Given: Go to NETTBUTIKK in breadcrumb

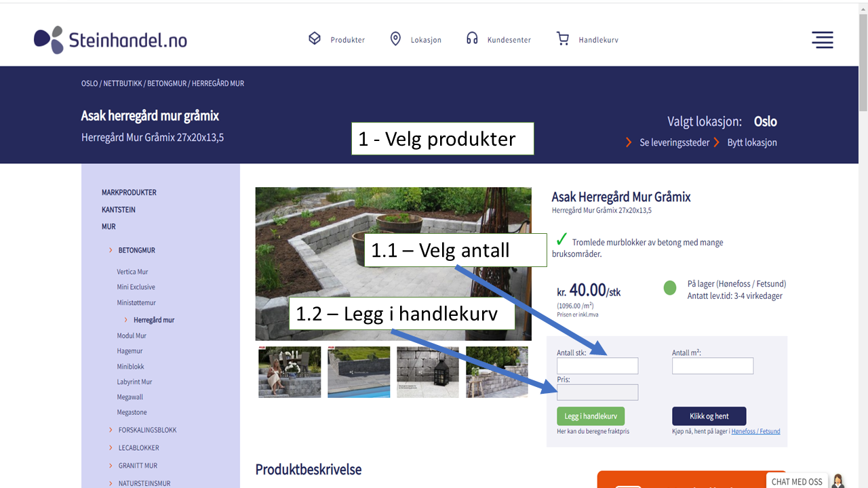Looking at the screenshot, I should [x=123, y=83].
